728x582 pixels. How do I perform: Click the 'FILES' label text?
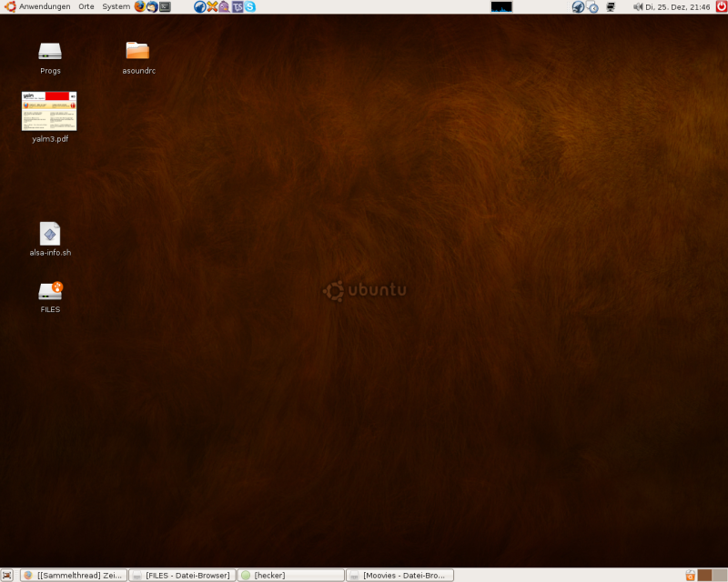(50, 309)
